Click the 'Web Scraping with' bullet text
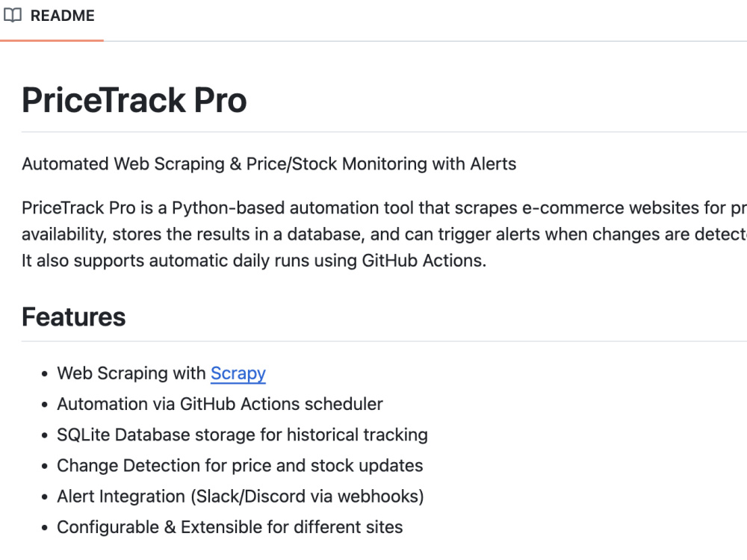The height and width of the screenshot is (560, 747). point(131,373)
